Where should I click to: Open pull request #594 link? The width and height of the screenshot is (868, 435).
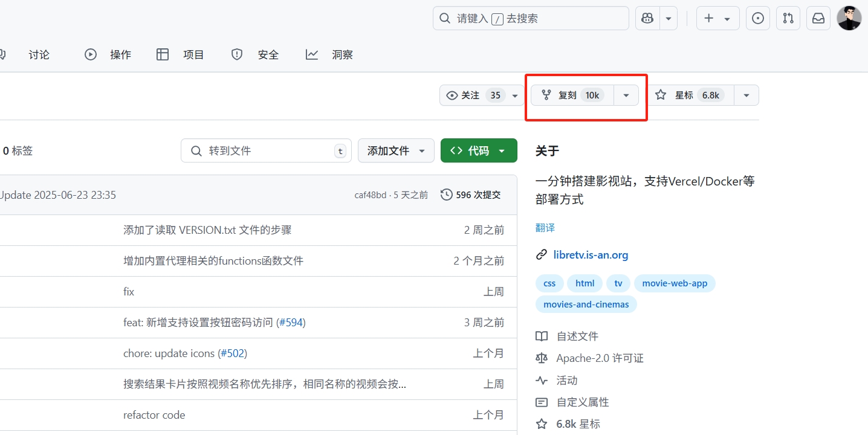pyautogui.click(x=291, y=323)
